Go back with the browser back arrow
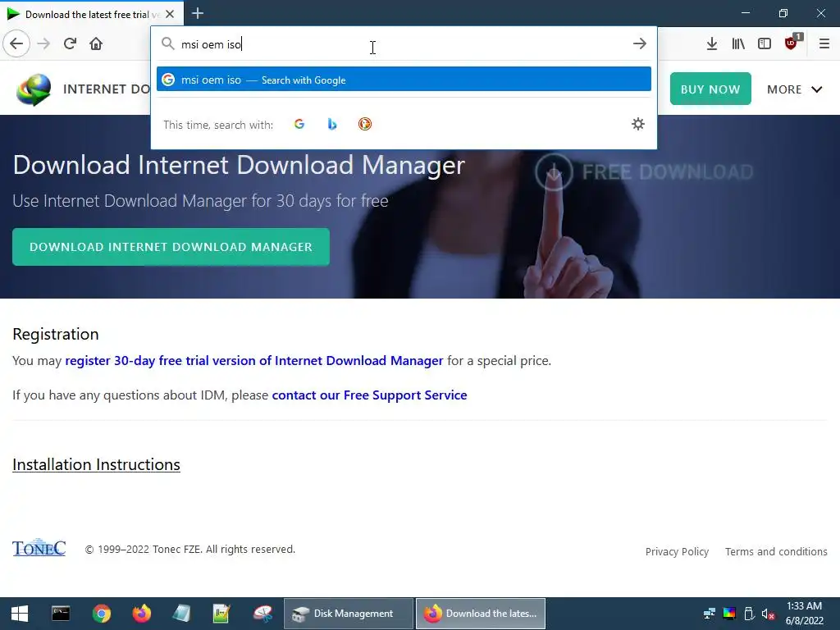This screenshot has height=630, width=840. click(x=16, y=43)
